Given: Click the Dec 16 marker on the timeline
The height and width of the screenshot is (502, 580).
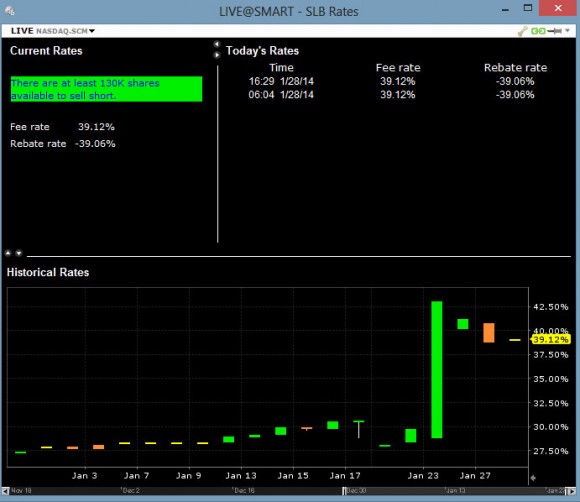Looking at the screenshot, I should pyautogui.click(x=244, y=491).
